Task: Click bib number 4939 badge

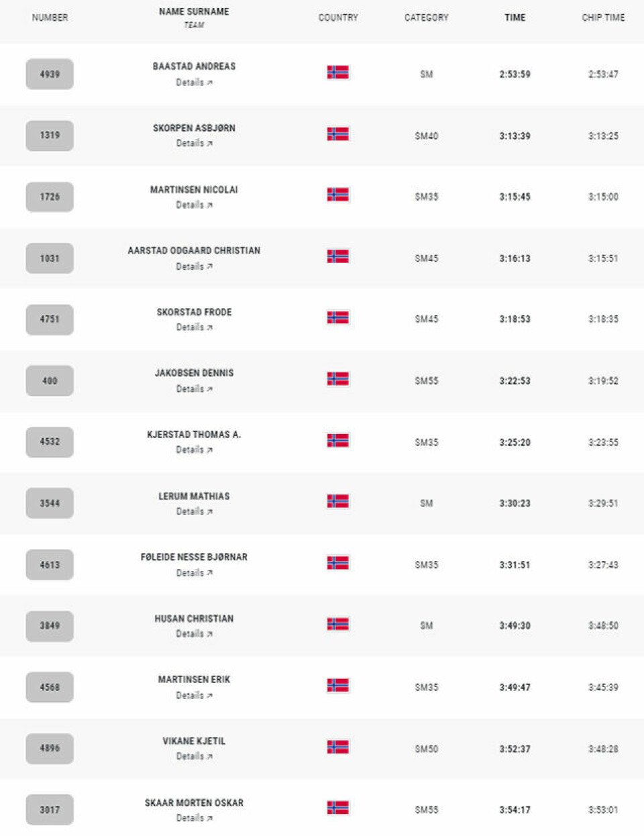Action: (50, 74)
